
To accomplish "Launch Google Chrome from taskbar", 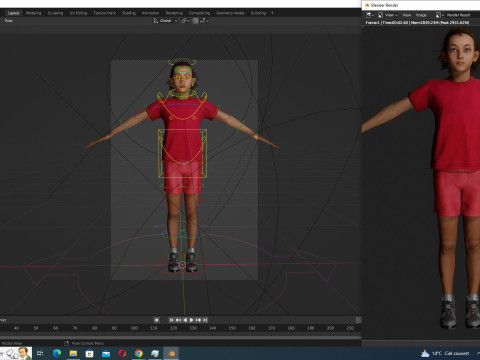I will click(x=139, y=353).
